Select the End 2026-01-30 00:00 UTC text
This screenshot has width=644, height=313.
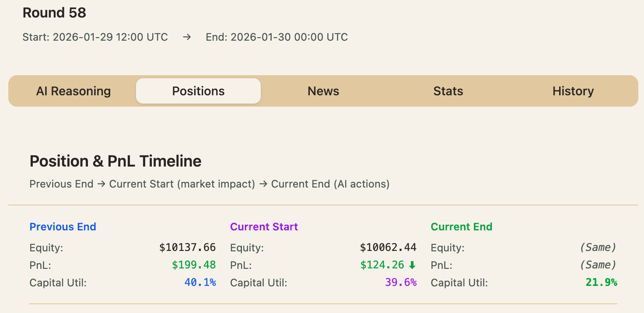point(276,37)
